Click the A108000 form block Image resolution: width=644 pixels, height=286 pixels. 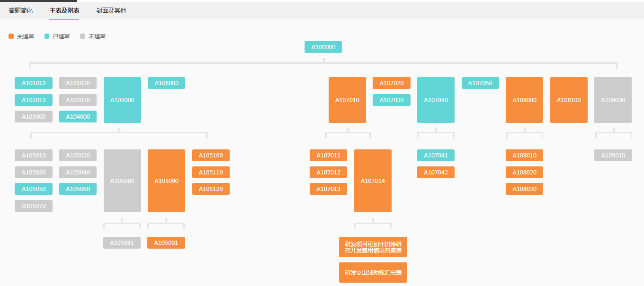524,100
